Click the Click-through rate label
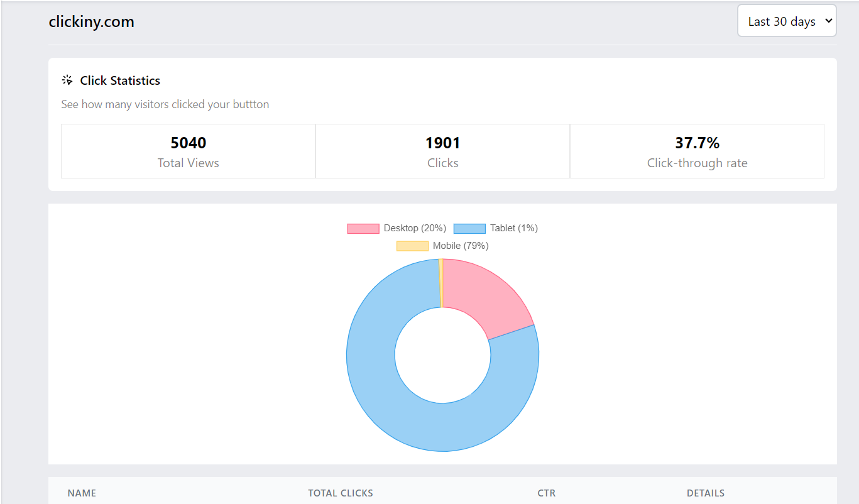 click(698, 163)
